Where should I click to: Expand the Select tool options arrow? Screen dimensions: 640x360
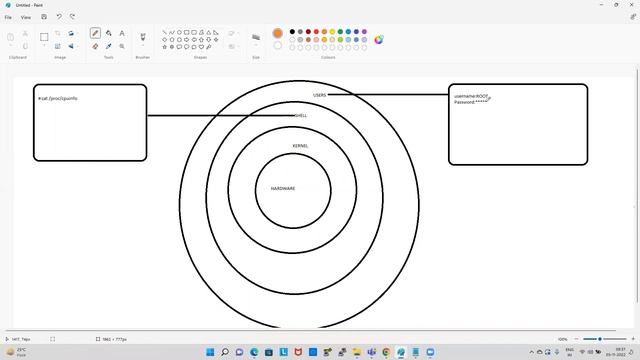coord(44,45)
